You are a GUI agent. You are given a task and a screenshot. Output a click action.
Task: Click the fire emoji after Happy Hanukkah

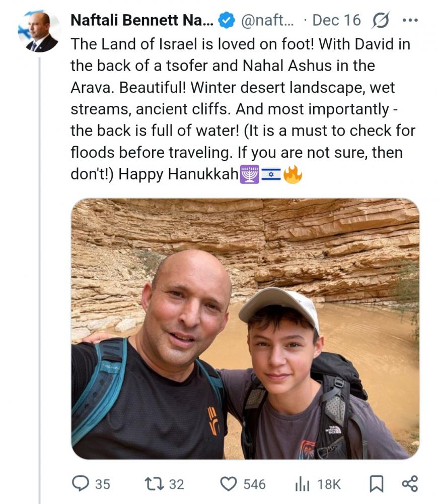(x=293, y=174)
